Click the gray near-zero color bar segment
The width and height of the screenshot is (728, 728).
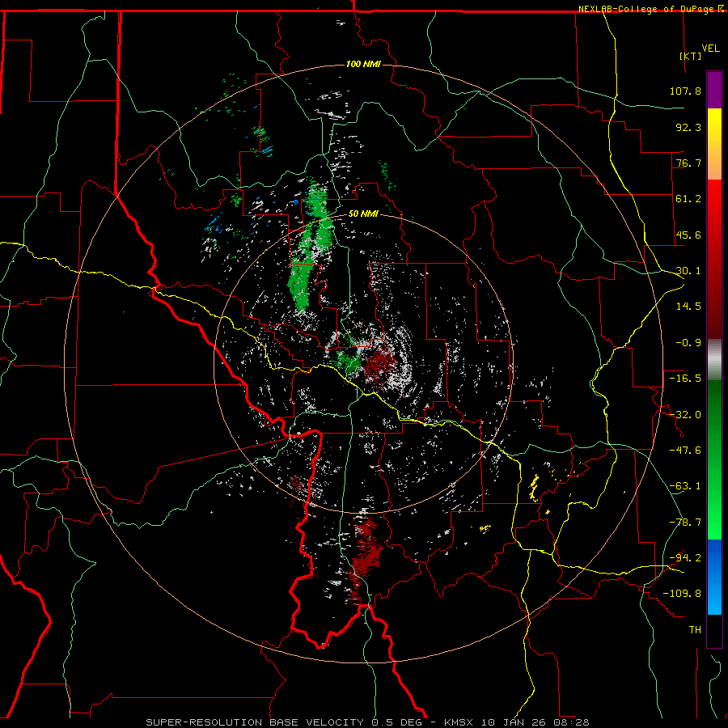(x=714, y=360)
